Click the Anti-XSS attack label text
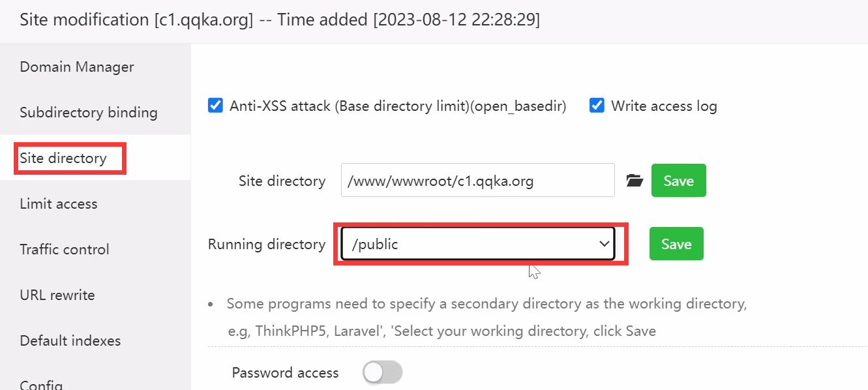The height and width of the screenshot is (390, 868). coord(398,106)
